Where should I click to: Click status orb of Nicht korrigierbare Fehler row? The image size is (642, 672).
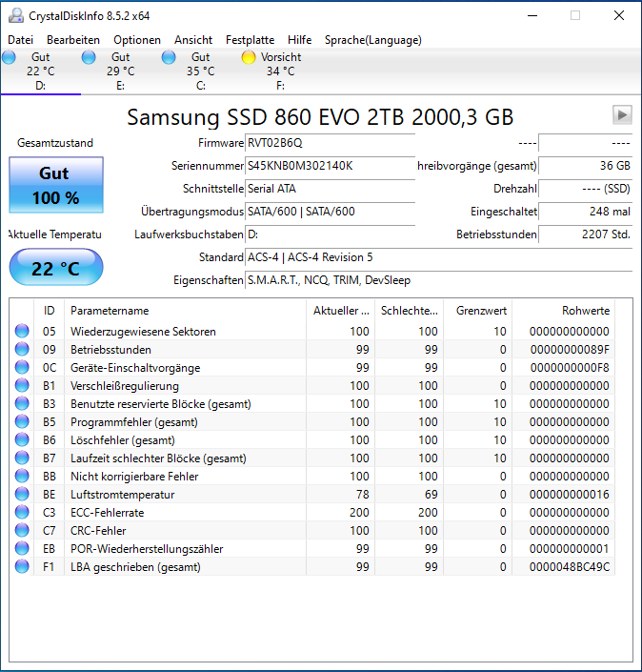(x=22, y=476)
